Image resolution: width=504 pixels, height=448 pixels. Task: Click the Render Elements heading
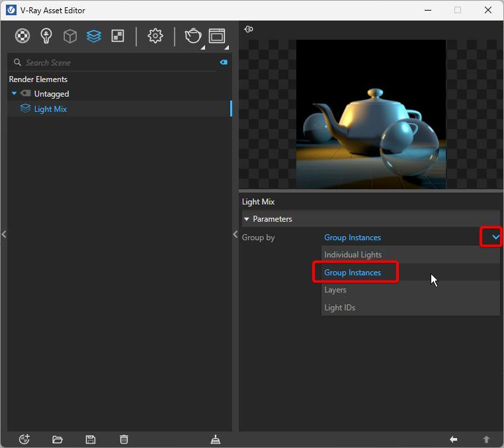[x=38, y=79]
